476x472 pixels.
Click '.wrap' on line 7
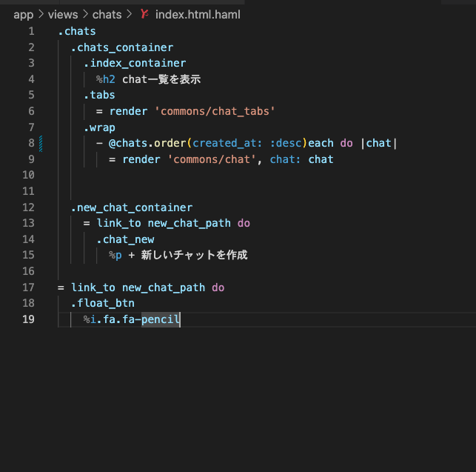99,127
